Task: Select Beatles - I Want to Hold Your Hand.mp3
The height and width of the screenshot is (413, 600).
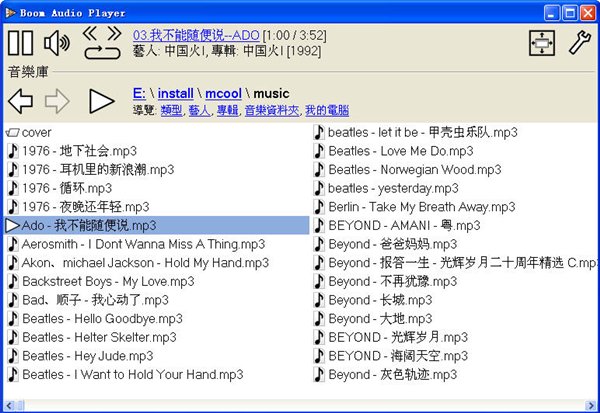Action: point(126,375)
